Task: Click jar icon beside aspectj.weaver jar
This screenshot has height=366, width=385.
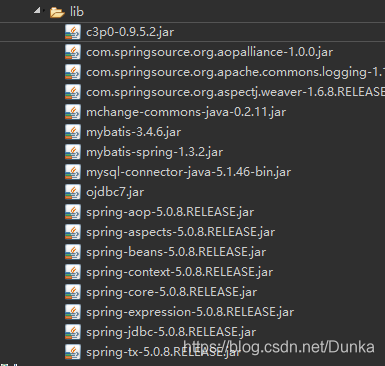Action: pyautogui.click(x=73, y=92)
